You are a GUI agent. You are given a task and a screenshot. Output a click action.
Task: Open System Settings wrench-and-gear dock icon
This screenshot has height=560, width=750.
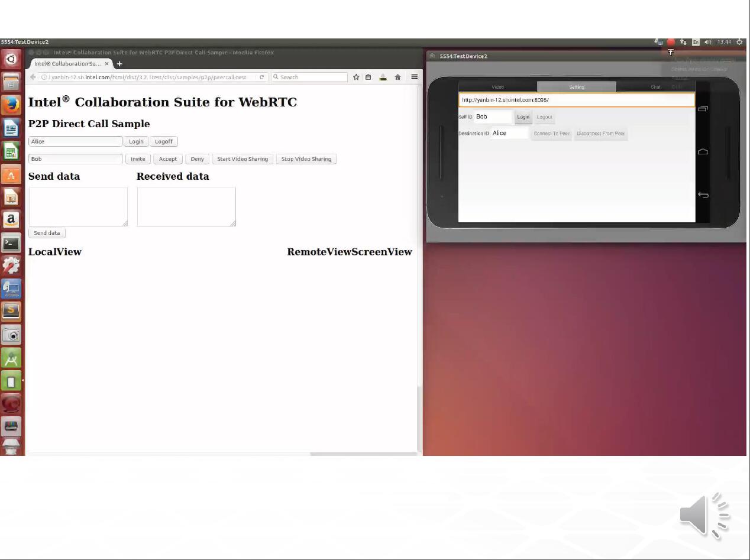[11, 266]
